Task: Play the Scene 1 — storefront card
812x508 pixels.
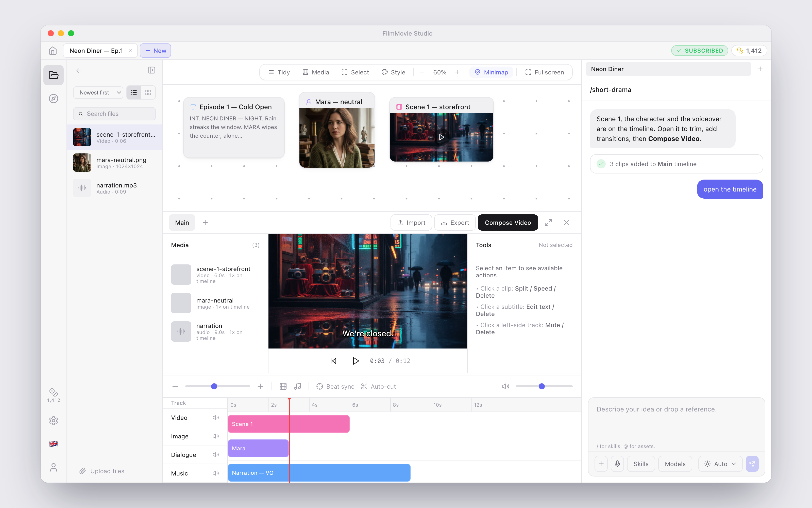Action: (x=442, y=137)
